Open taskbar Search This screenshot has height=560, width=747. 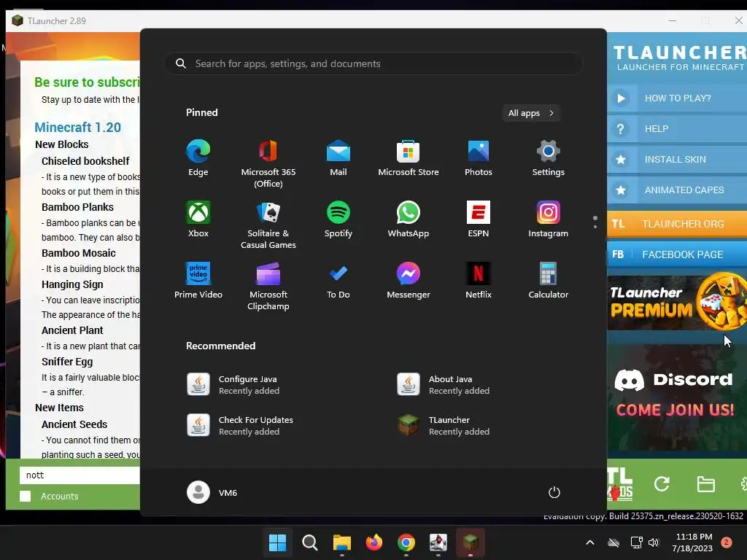309,542
